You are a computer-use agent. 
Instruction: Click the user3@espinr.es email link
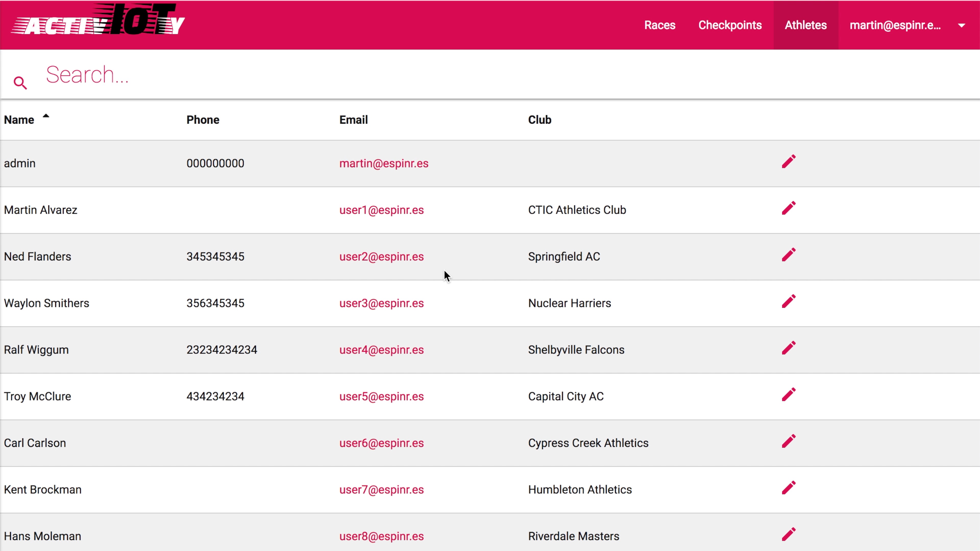381,303
